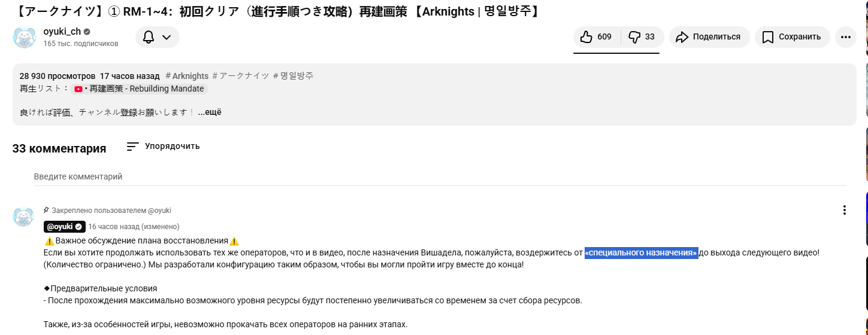Viewport: 868px width, 335px height.
Task: Click the 28 930 просмотров view count
Action: pos(58,76)
